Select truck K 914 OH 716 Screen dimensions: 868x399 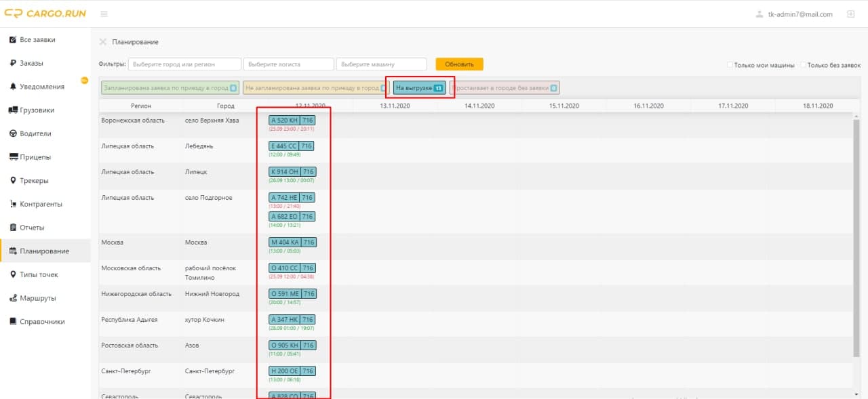[292, 172]
